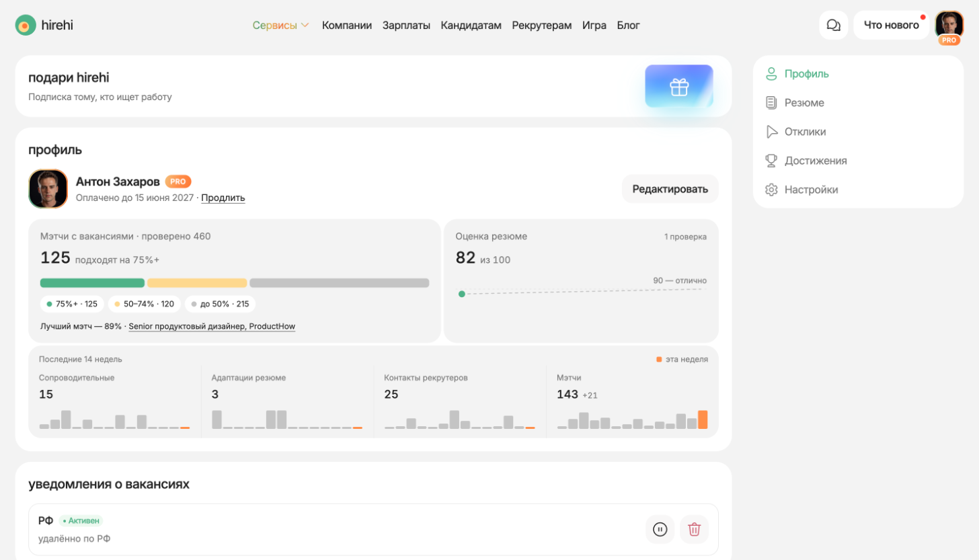Select the до 50% · 215 match chip

[x=220, y=304]
